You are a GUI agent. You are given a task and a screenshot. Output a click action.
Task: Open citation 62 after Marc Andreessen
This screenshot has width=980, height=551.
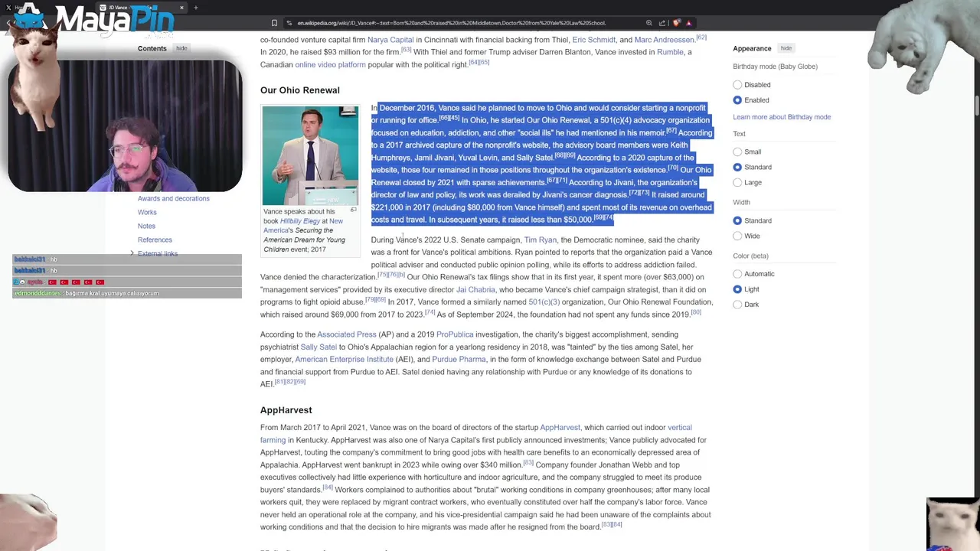(x=701, y=37)
